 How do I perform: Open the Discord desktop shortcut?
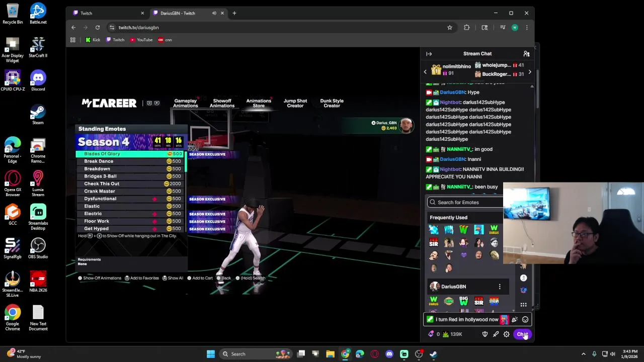coord(38,80)
